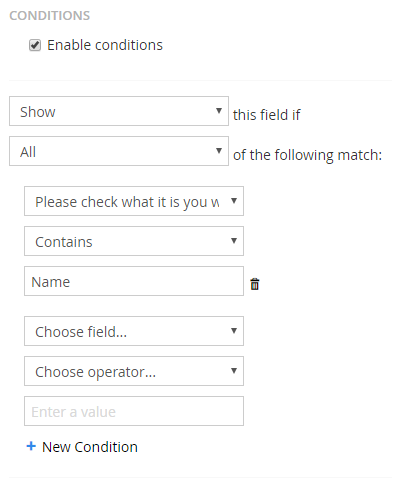Screen dimensions: 398x482
Task: Click the arrow on 'Please check' field dropdown
Action: 234,201
